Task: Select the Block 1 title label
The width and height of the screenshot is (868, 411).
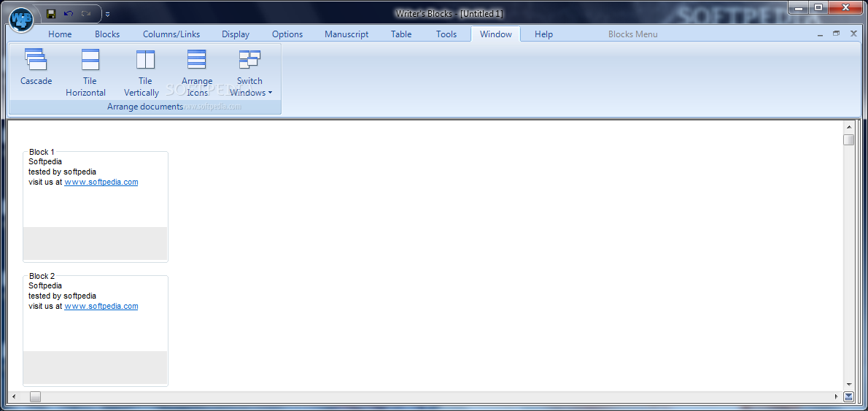Action: [x=42, y=152]
